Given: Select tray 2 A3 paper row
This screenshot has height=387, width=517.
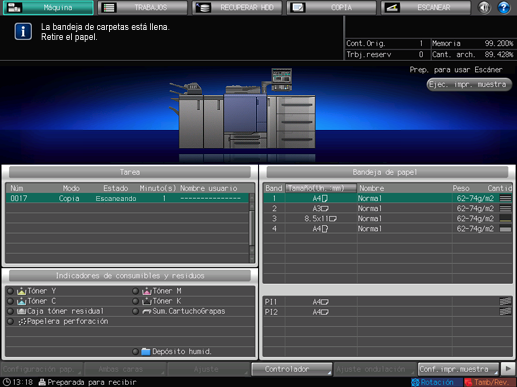Looking at the screenshot, I should coord(388,209).
